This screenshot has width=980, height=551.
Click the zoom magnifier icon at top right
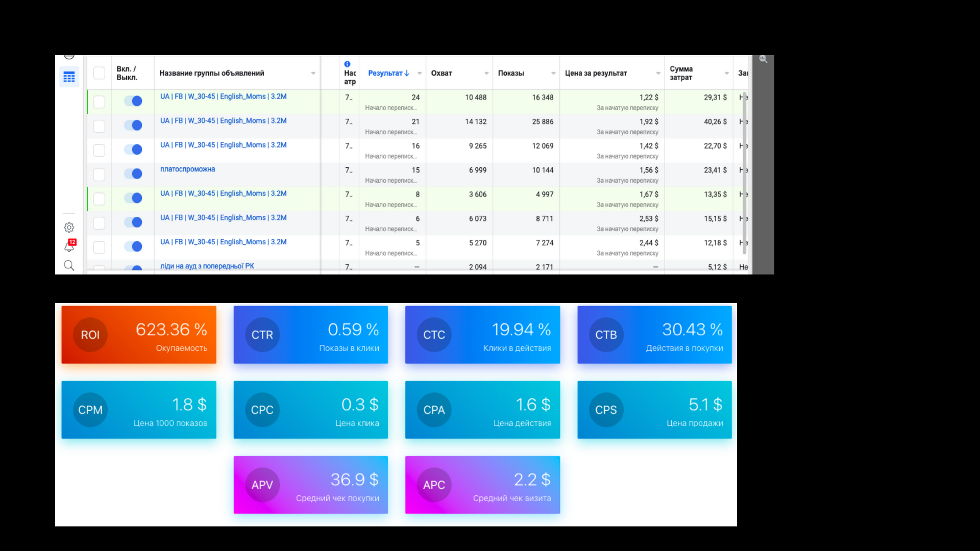click(763, 60)
